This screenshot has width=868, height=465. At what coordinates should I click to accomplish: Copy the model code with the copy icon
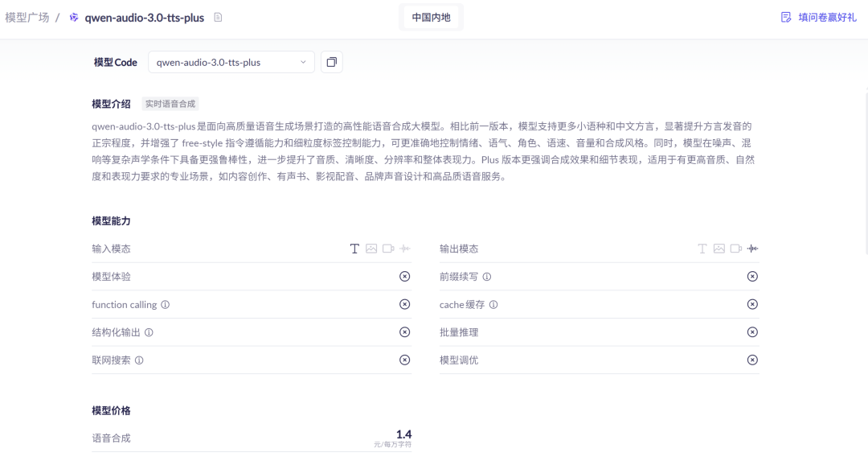coord(332,62)
